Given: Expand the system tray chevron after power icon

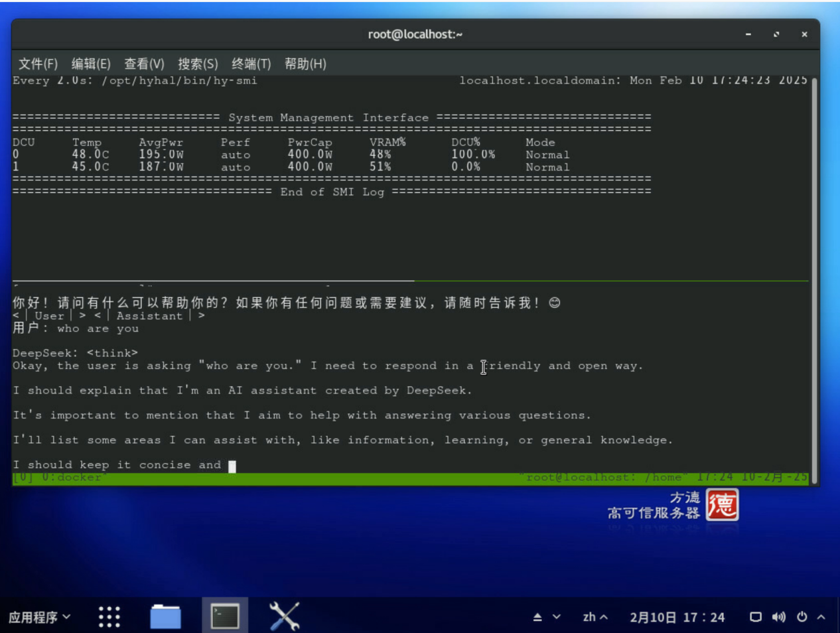Looking at the screenshot, I should click(821, 617).
